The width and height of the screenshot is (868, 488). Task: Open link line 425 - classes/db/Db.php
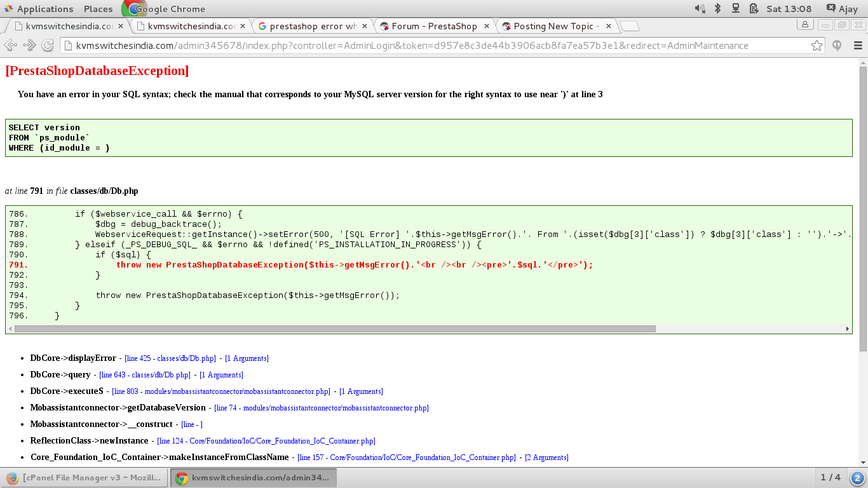(x=170, y=358)
